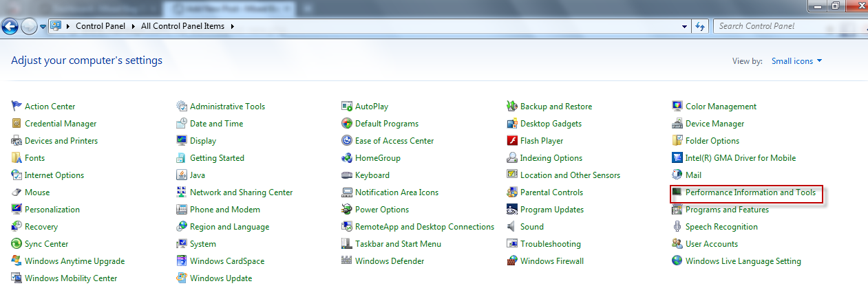Expand the address bar history dropdown arrow

684,26
